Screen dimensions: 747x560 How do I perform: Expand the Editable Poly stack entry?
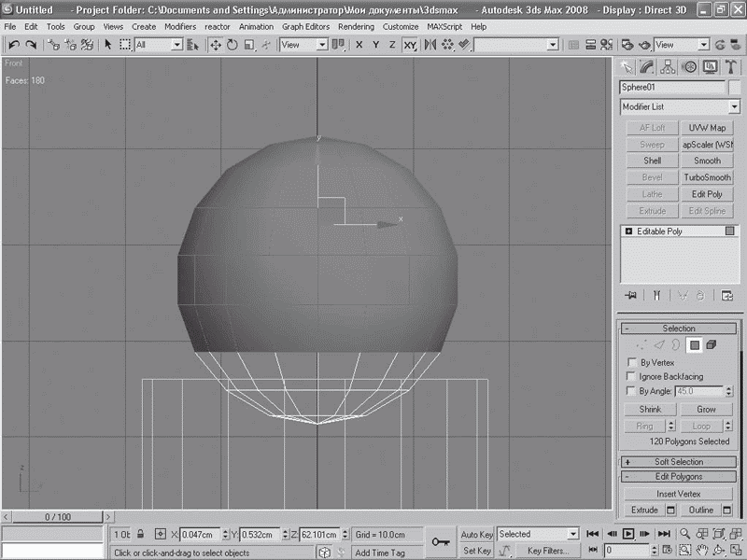coord(629,231)
